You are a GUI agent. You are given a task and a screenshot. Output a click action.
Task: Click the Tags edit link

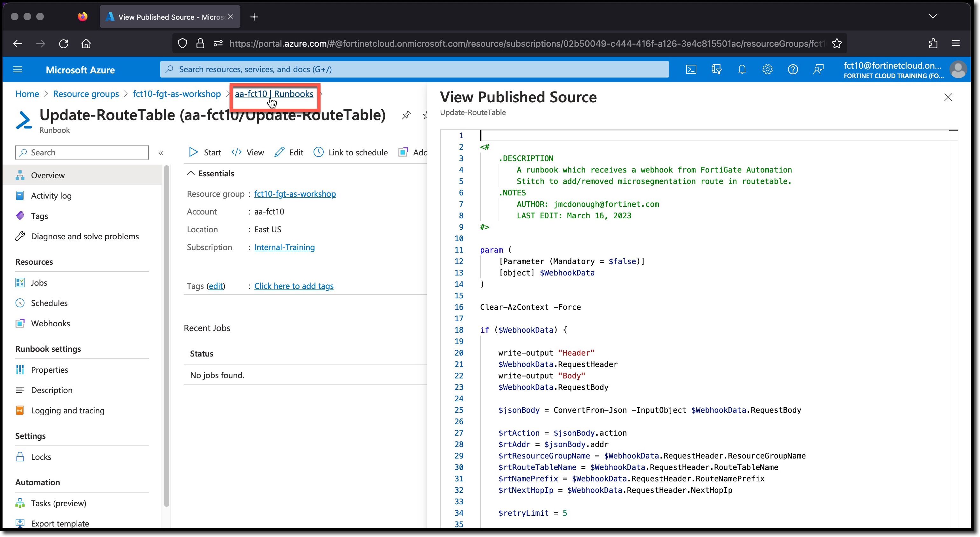point(216,286)
